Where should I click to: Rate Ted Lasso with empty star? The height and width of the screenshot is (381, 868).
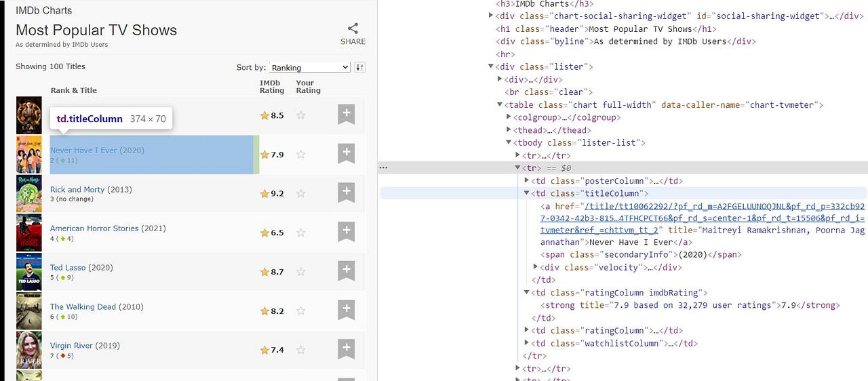pyautogui.click(x=301, y=272)
